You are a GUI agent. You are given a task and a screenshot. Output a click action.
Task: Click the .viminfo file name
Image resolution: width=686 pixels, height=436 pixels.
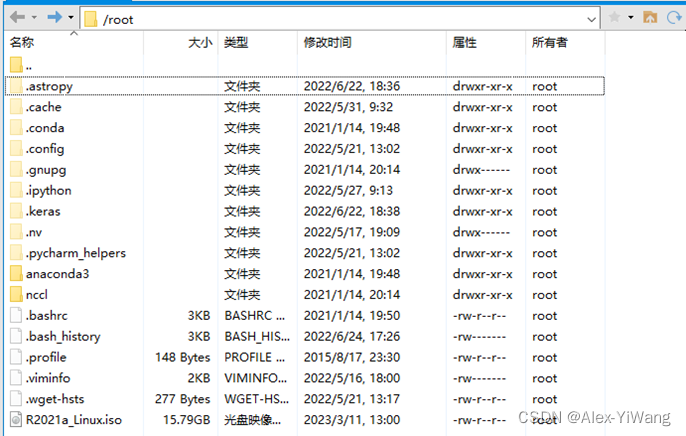coord(48,378)
